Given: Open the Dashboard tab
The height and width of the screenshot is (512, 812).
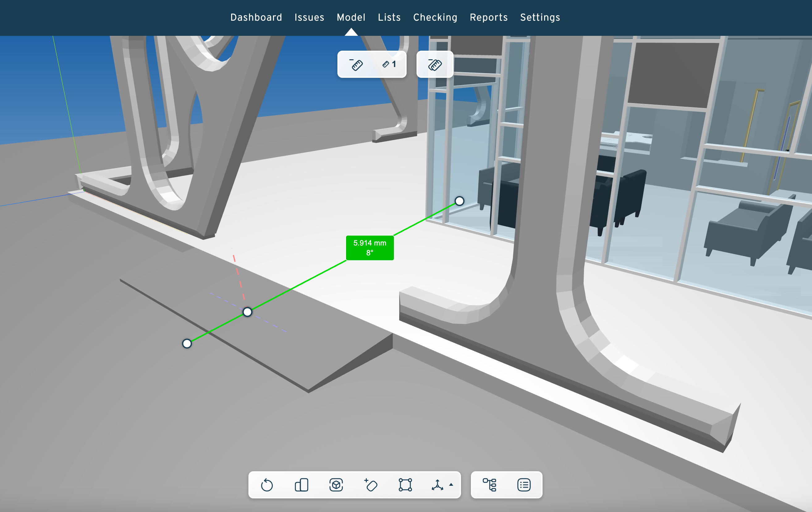Looking at the screenshot, I should point(256,17).
